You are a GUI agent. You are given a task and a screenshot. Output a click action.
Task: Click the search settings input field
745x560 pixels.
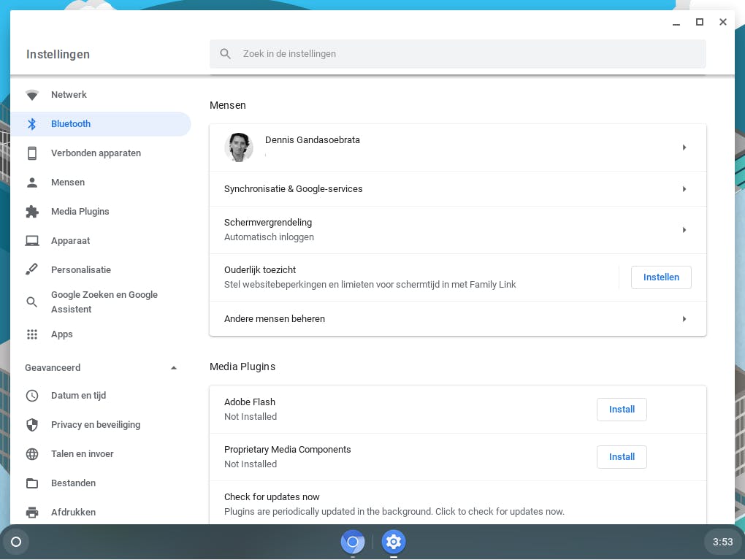[x=467, y=54]
